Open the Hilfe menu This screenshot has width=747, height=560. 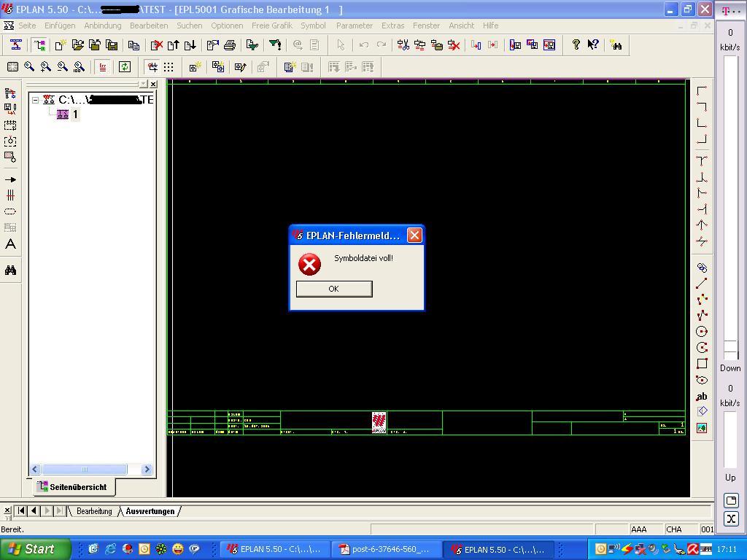coord(490,26)
